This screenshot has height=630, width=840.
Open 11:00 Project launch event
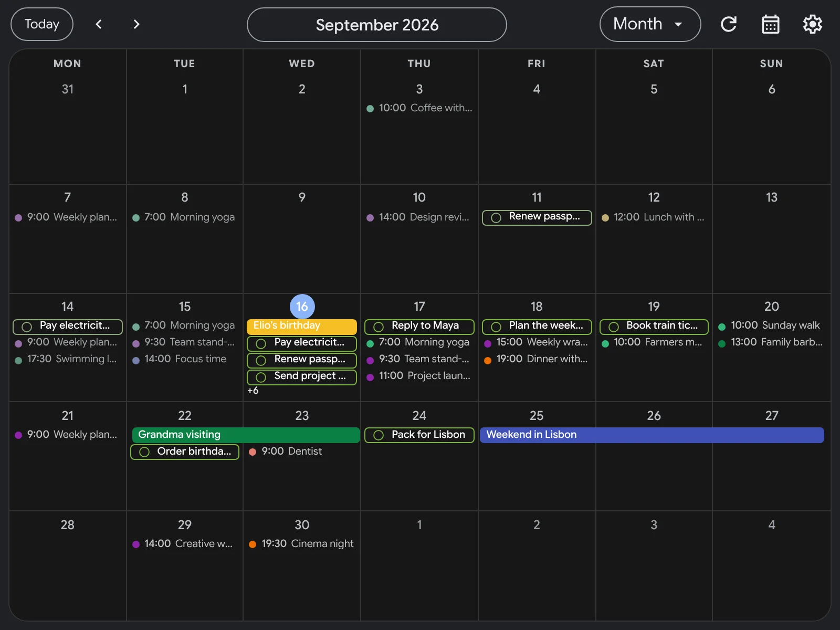419,376
